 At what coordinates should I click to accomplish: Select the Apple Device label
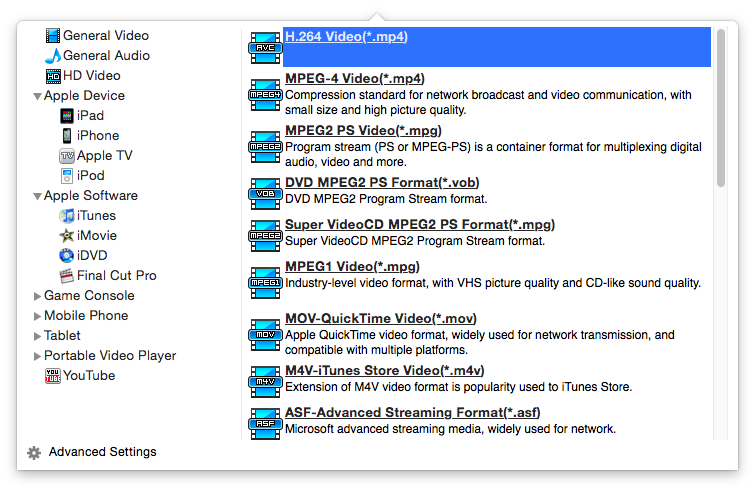tap(84, 96)
